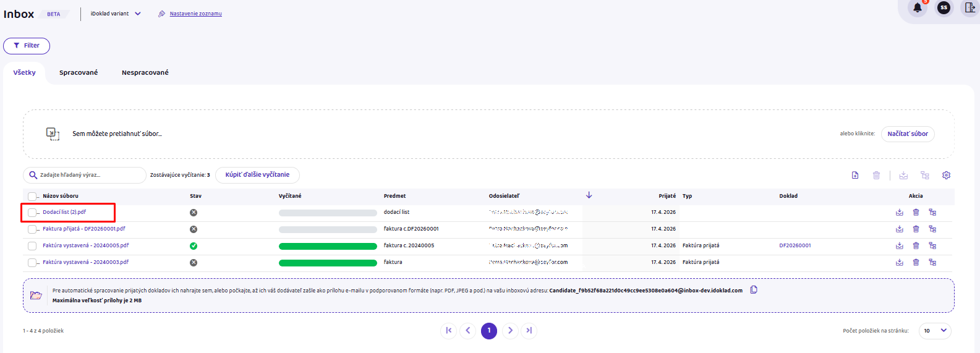Check the Faktúra vystavená - 20240005.pdf row
Screen dimensions: 980x353
[x=32, y=246]
